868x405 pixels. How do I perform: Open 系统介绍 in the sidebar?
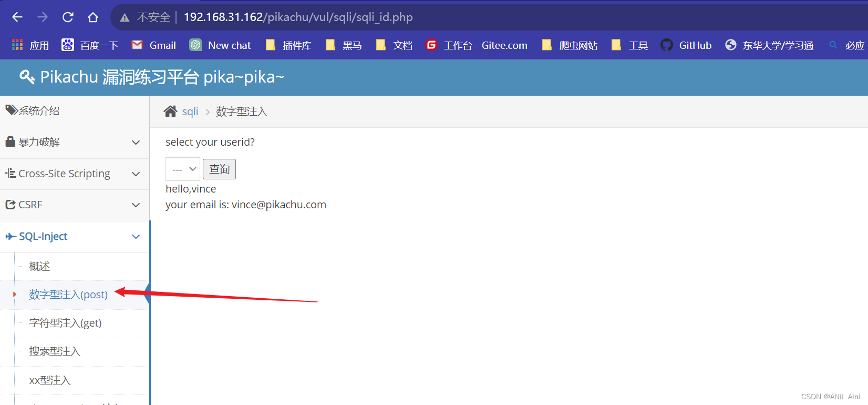tap(75, 111)
